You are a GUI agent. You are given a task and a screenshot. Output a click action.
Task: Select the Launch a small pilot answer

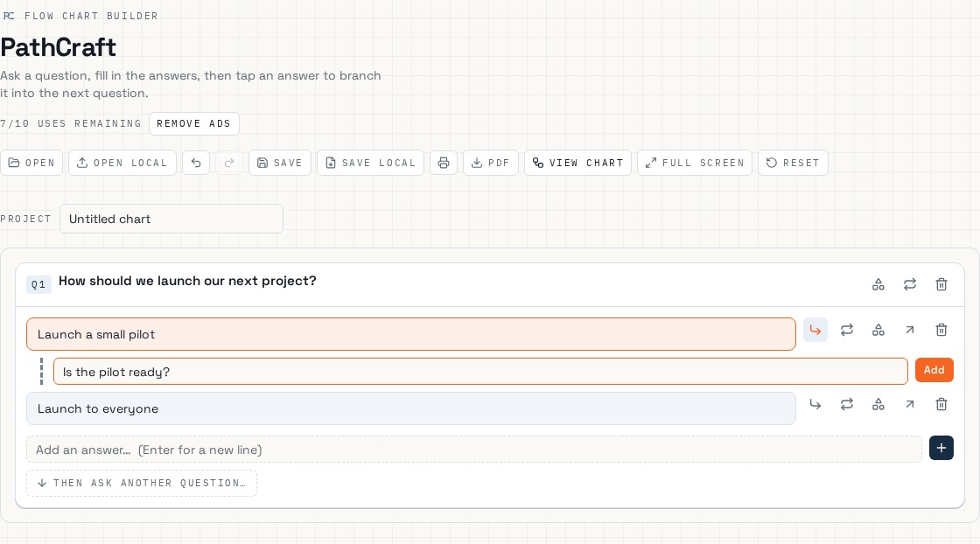410,334
